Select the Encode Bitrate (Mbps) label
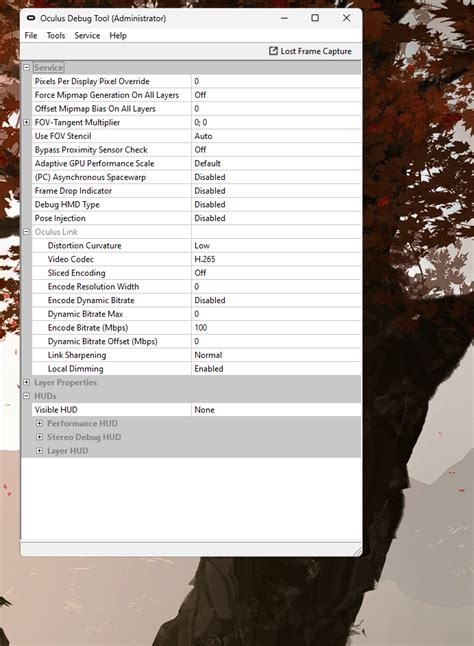The height and width of the screenshot is (646, 474). 88,328
